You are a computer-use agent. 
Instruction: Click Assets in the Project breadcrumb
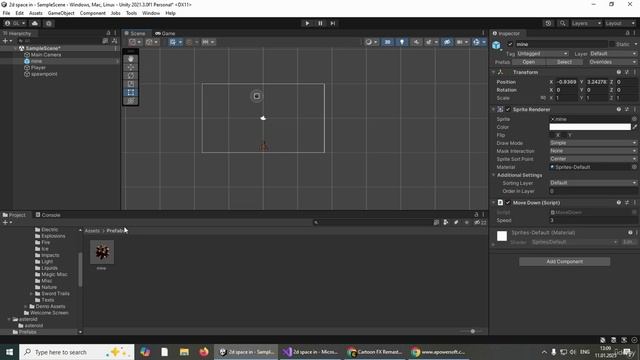tap(92, 231)
